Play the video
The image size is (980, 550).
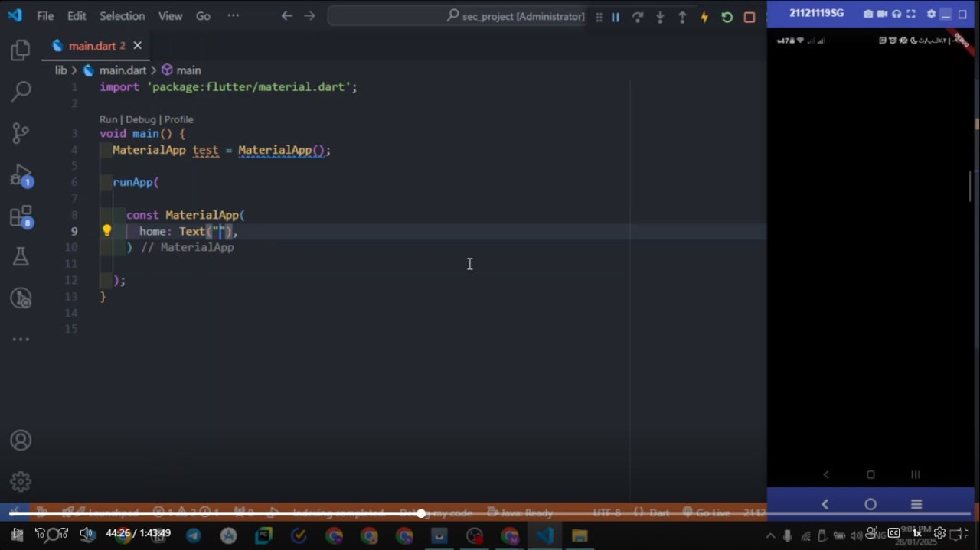(17, 533)
